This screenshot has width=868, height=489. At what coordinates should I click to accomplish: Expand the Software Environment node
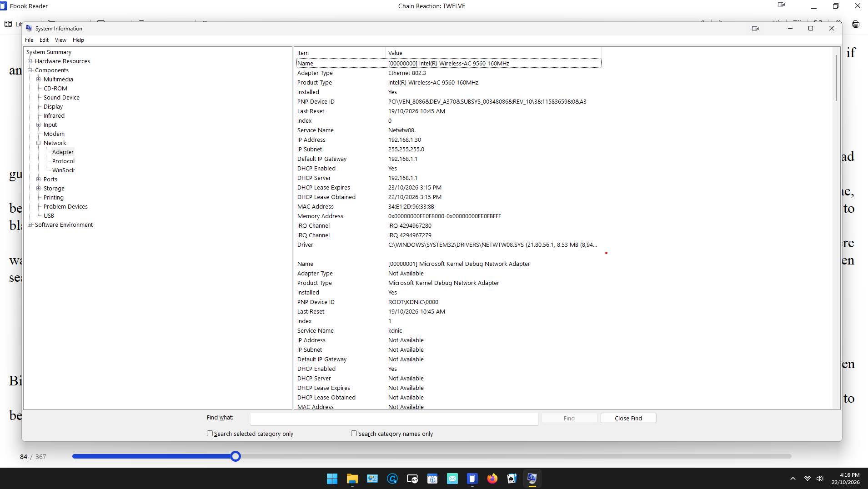click(30, 225)
